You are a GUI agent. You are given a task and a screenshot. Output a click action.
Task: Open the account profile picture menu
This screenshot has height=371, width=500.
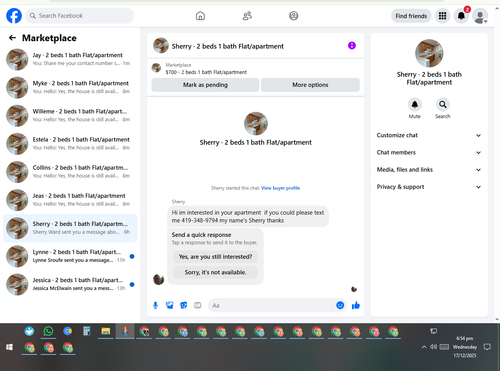480,16
